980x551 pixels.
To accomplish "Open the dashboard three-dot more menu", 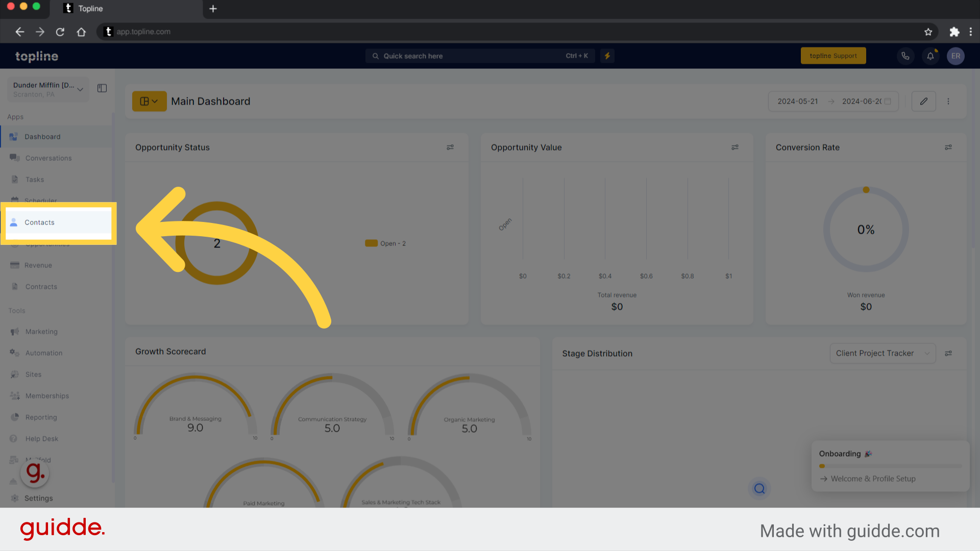I will click(948, 102).
